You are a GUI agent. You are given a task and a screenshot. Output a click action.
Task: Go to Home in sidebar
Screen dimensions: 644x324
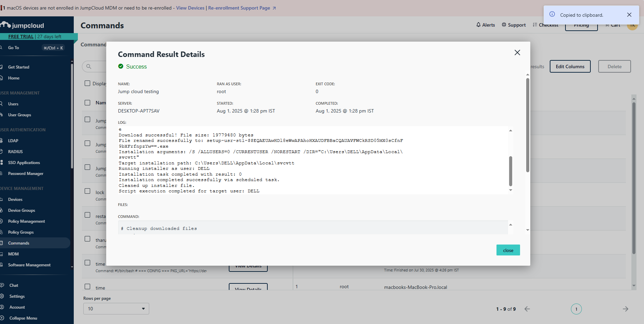click(14, 78)
